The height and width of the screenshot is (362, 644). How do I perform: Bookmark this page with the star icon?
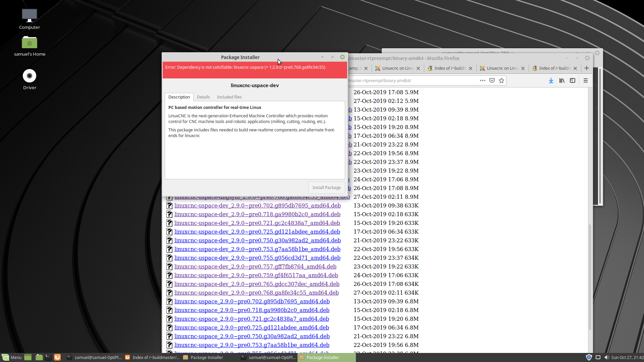pos(501,80)
